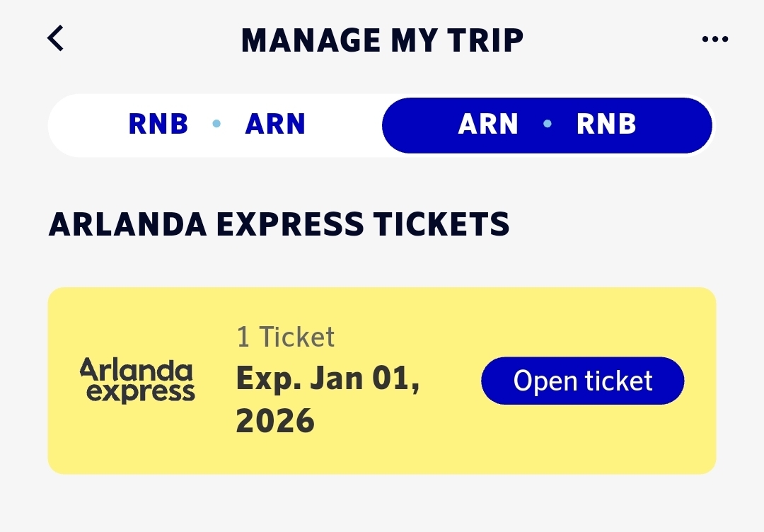Viewport: 764px width, 532px height.
Task: Click the Arlanda express logo
Action: coord(137,381)
